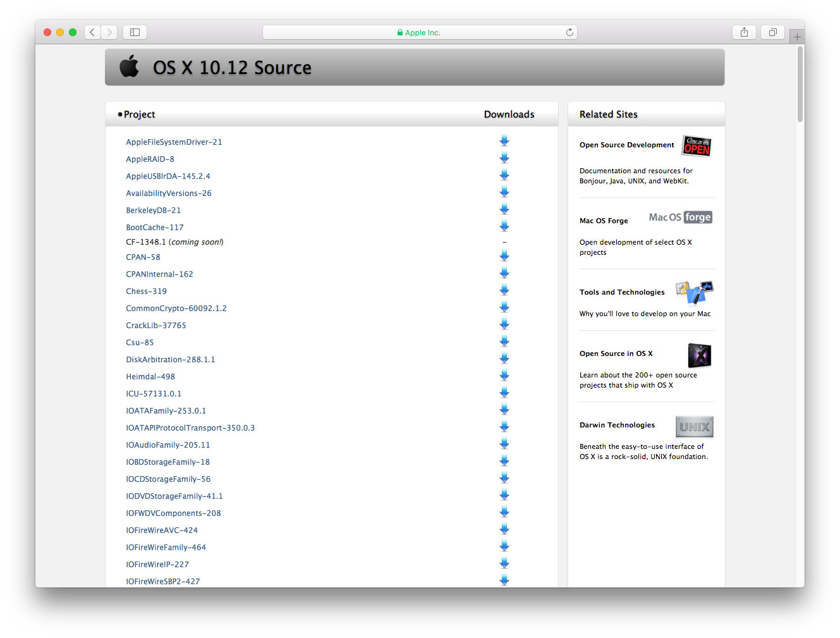Show all open tabs
This screenshot has width=840, height=638.
pos(772,32)
